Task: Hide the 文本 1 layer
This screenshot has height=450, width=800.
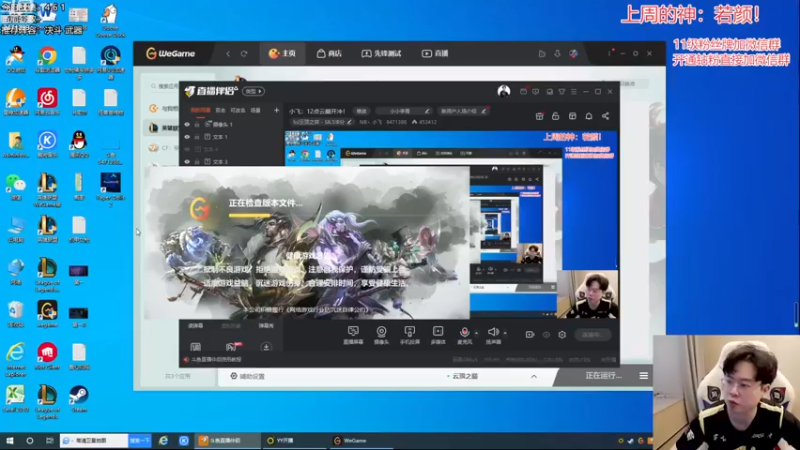Action: (187, 137)
